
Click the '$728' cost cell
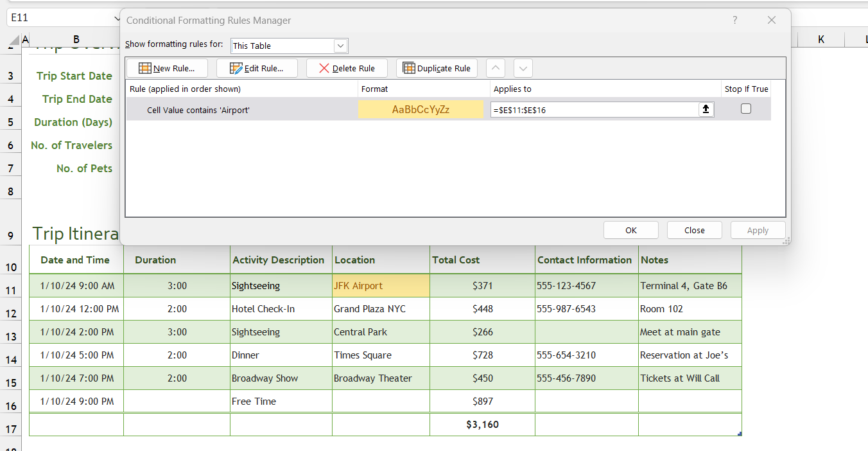tap(483, 355)
